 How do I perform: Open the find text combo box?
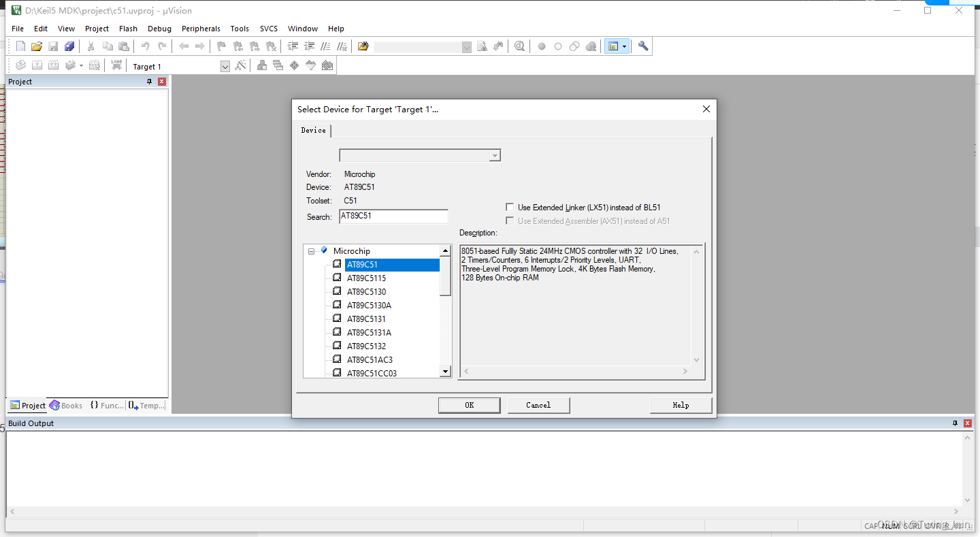423,47
